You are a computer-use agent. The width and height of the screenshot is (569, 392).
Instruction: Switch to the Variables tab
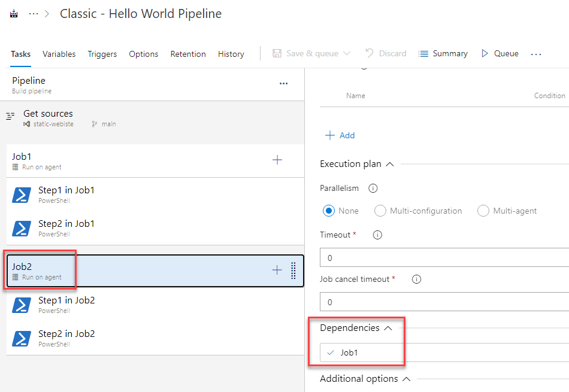click(59, 53)
